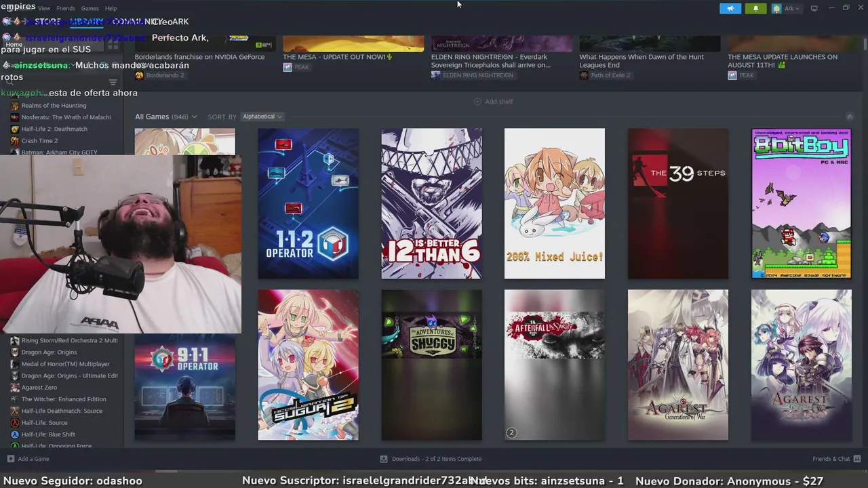
Task: Open the 8BitBoy game cover
Action: click(801, 203)
